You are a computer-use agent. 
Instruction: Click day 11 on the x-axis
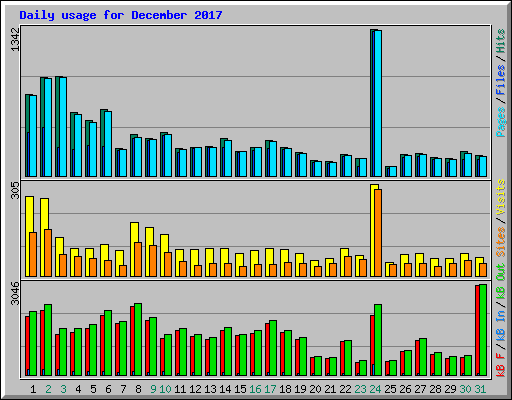(180, 389)
